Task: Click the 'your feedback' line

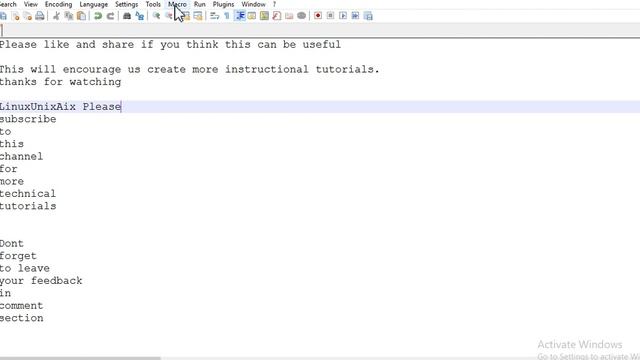Action: pos(41,281)
